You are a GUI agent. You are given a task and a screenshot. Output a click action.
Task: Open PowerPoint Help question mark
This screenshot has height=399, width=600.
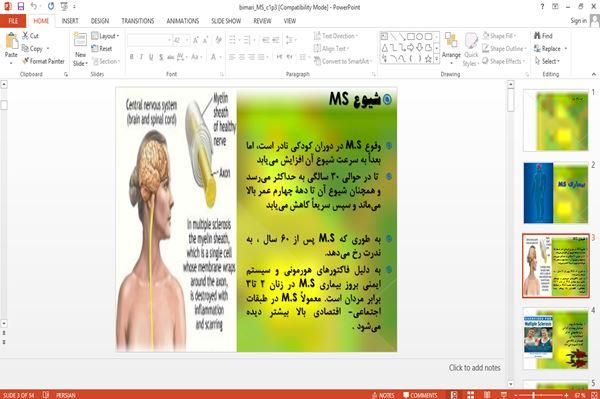pos(542,7)
